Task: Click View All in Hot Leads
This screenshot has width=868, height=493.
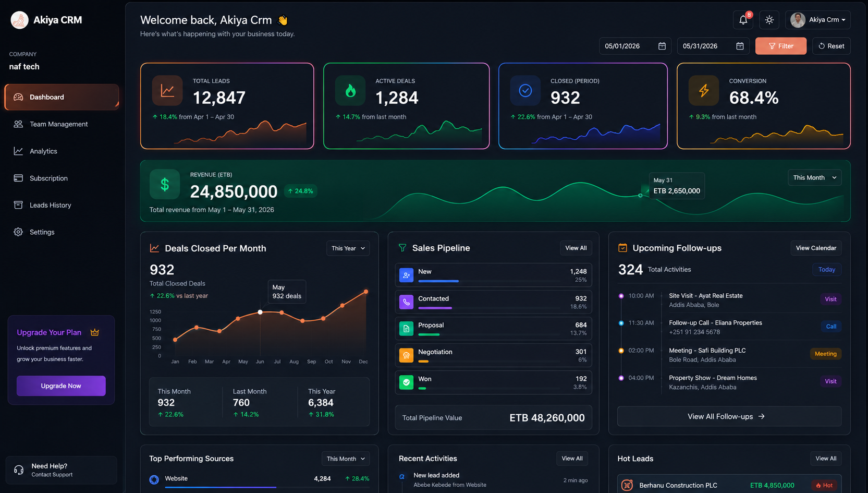Action: pyautogui.click(x=826, y=458)
